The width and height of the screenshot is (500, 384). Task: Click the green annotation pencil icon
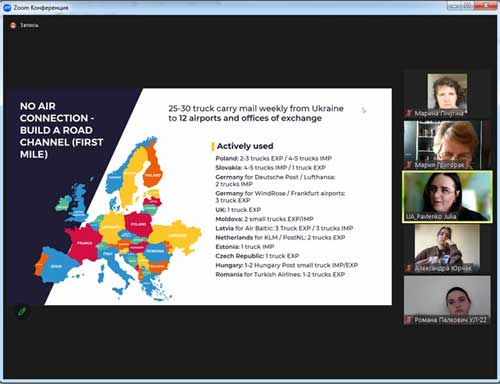[22, 312]
